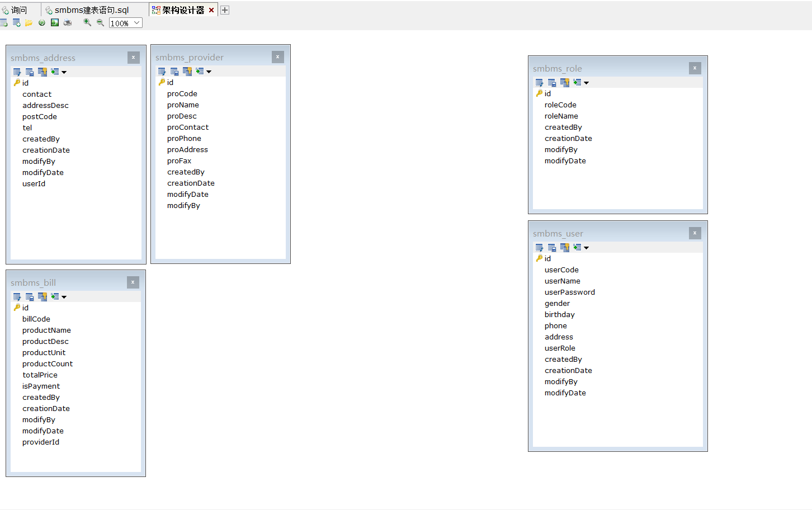Select billCode column in smbms_bill
812x510 pixels.
coord(36,319)
